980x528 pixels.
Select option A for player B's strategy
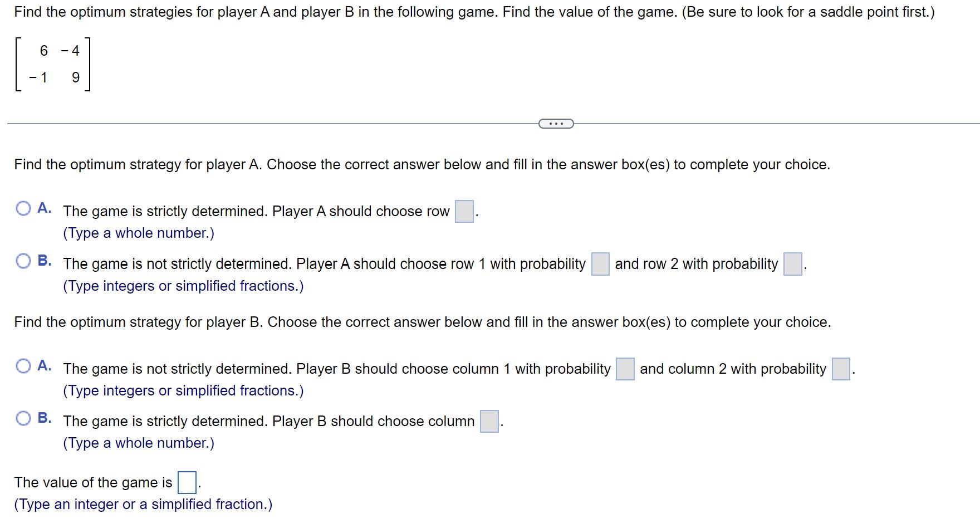tap(23, 365)
